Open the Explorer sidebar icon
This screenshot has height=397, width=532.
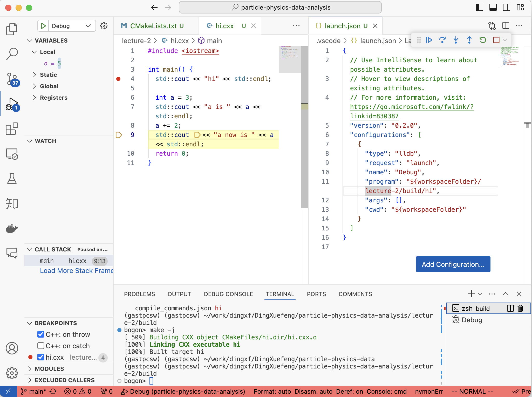(12, 29)
